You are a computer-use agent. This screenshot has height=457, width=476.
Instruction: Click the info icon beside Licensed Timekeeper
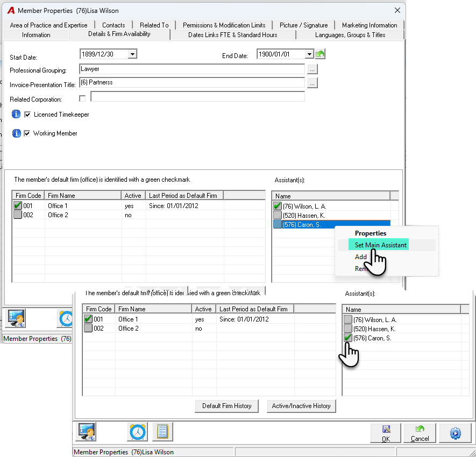(x=16, y=115)
